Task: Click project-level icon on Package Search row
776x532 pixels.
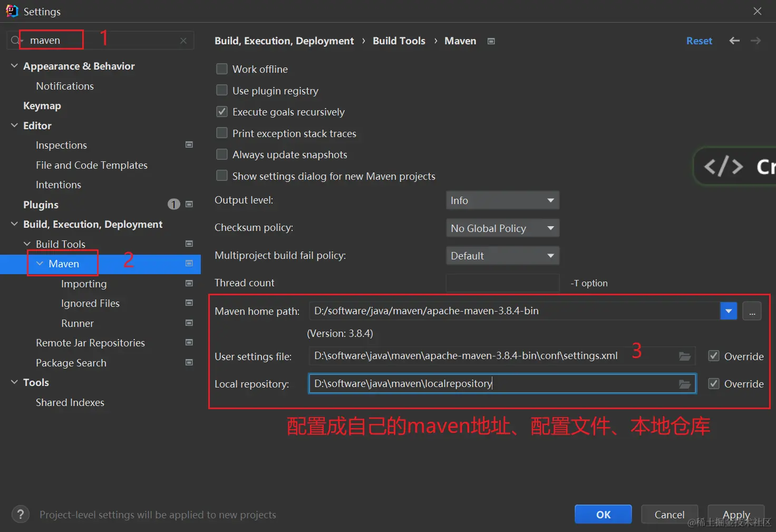Action: (x=189, y=362)
